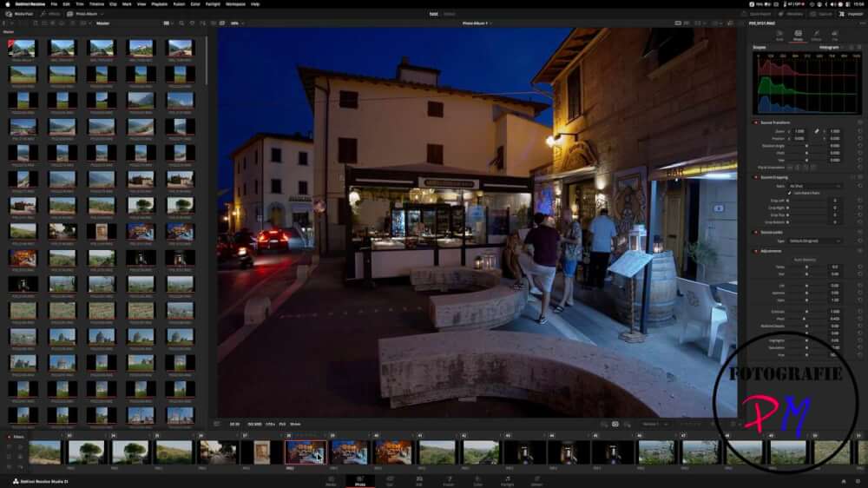Click the Zoom X value field
The height and width of the screenshot is (488, 868).
point(799,131)
